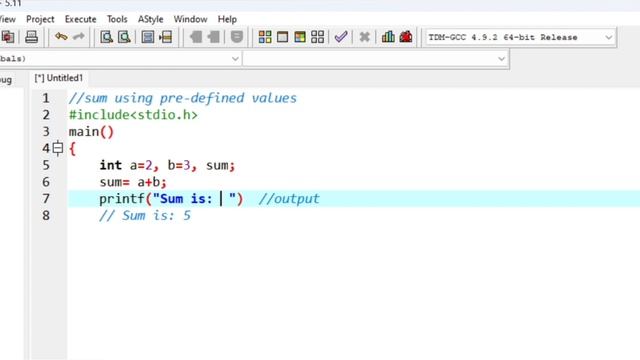Compile using the four colored squares icon
The width and height of the screenshot is (640, 360).
tap(265, 37)
